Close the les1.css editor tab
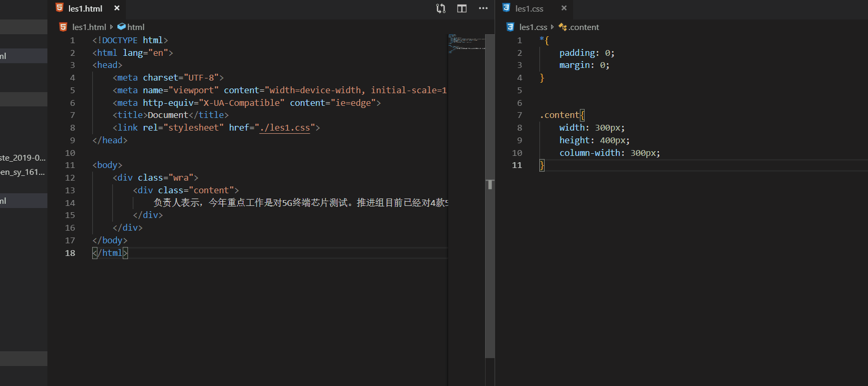The image size is (868, 386). point(564,8)
